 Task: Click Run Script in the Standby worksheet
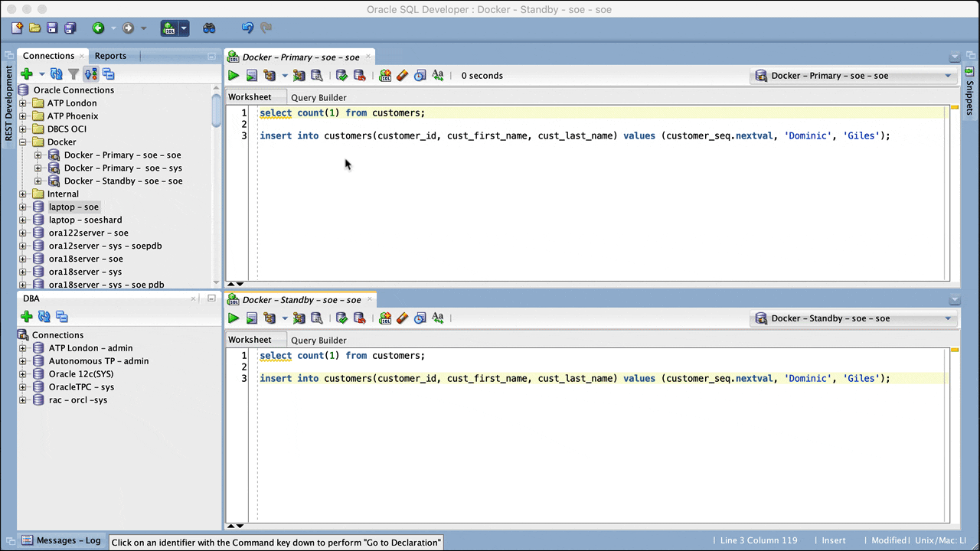click(251, 318)
